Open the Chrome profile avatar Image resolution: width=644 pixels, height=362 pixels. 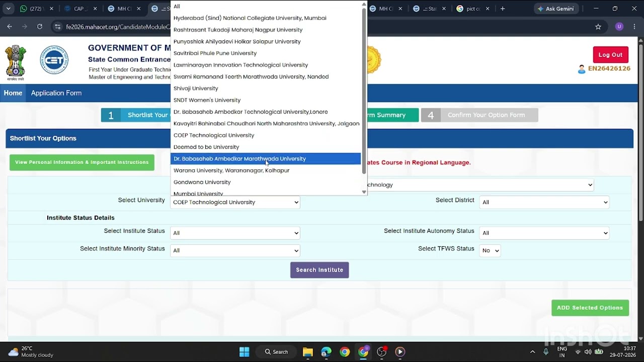619,27
